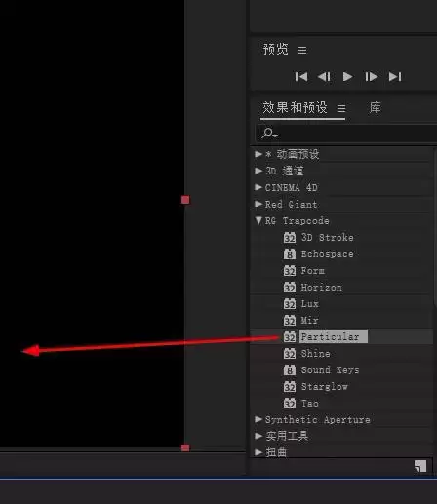Open the 效果和预设 panel menu icon
This screenshot has width=437, height=504.
341,108
